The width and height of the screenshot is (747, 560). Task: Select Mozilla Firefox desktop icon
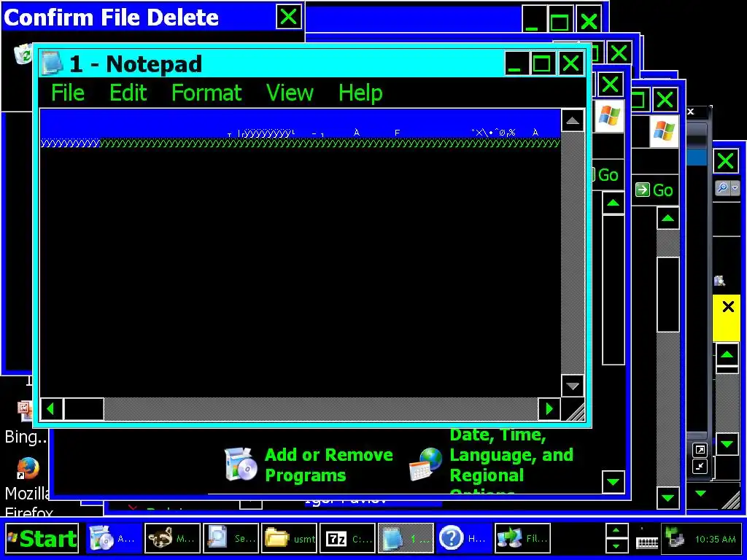coord(27,469)
